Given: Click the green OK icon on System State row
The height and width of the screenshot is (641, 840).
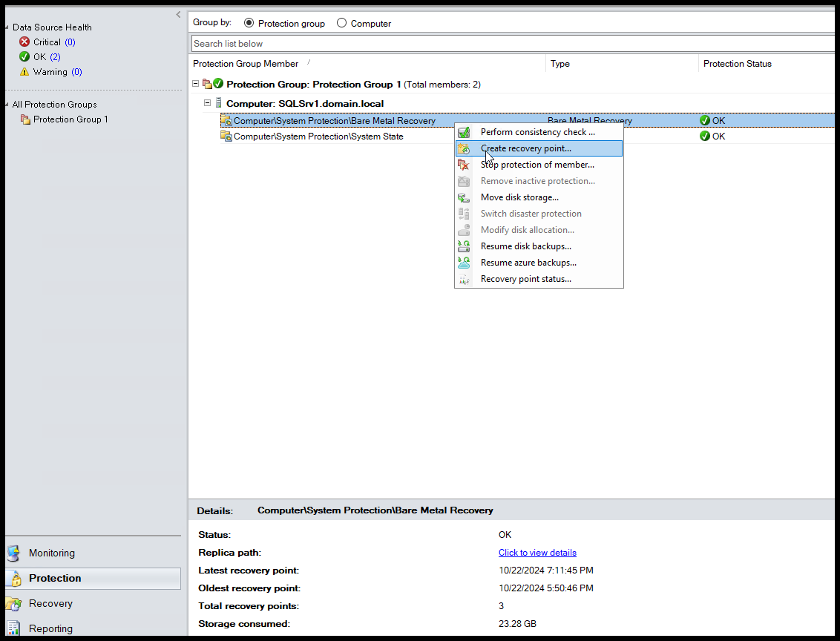Looking at the screenshot, I should [705, 136].
